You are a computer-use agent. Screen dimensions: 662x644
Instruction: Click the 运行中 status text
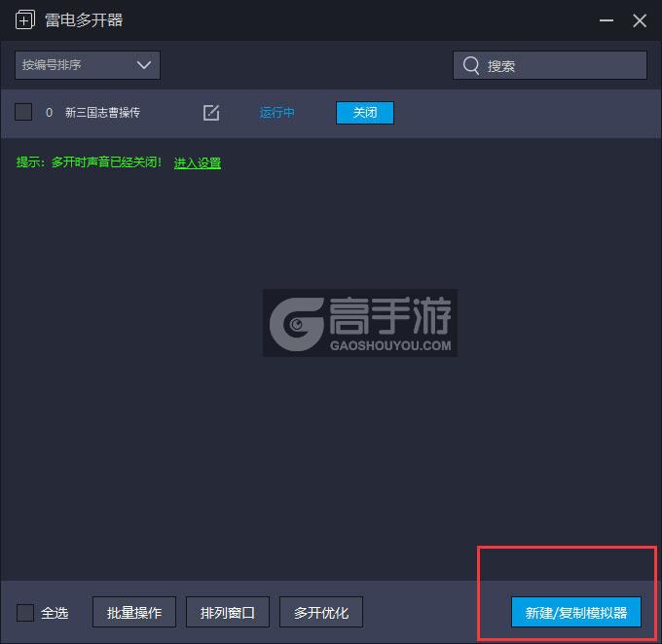[x=276, y=113]
